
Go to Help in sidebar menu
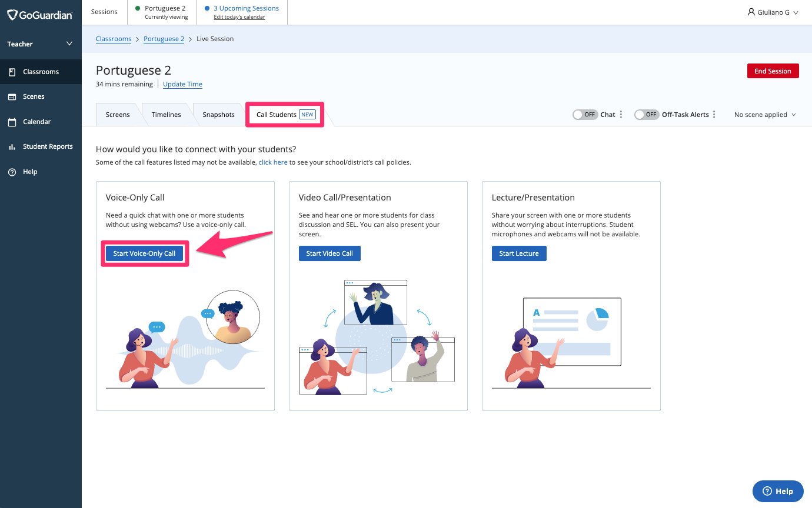(x=41, y=172)
